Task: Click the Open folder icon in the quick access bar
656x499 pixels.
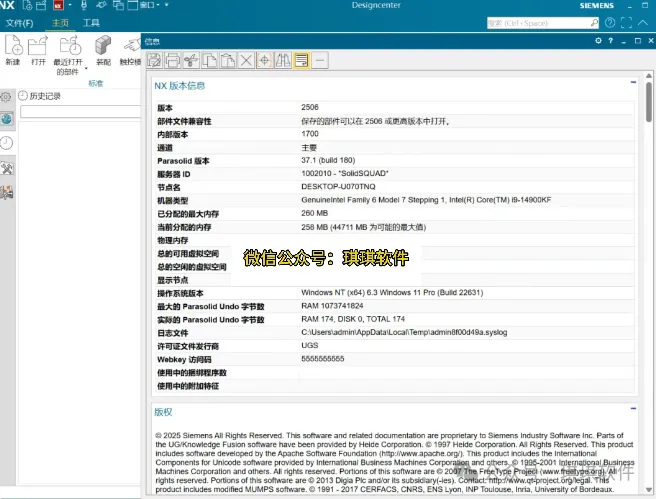Action: (41, 5)
